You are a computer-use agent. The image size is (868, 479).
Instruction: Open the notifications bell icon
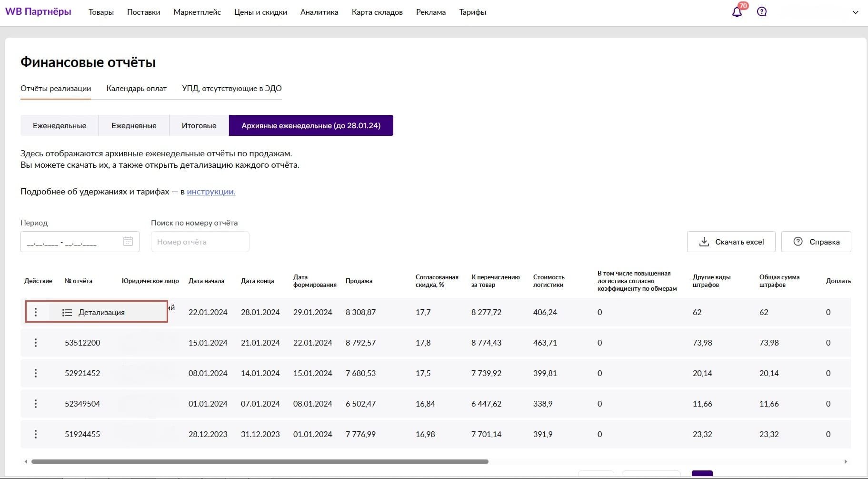click(737, 12)
